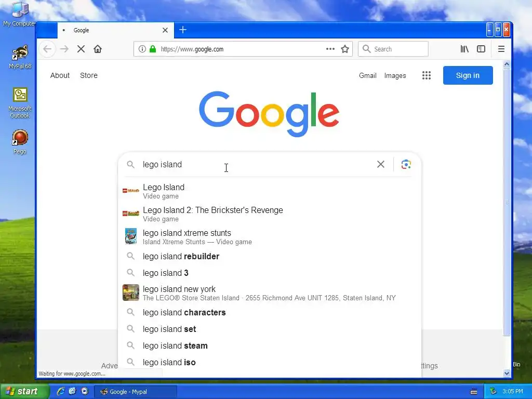Click the browser back arrow button

(47, 49)
